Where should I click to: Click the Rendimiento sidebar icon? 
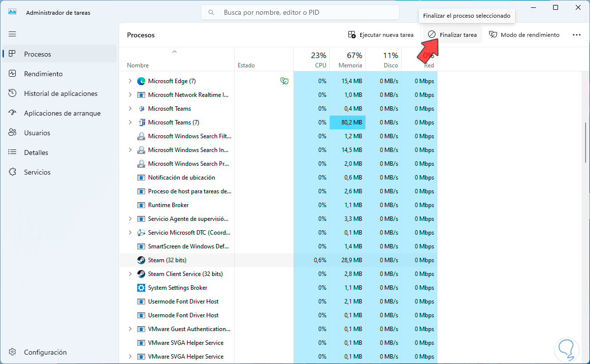(12, 74)
